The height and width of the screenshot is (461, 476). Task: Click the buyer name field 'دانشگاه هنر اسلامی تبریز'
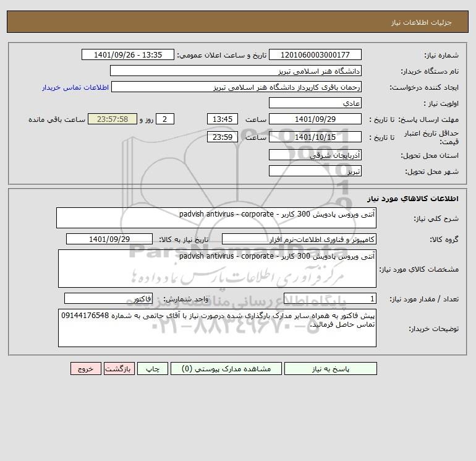(x=236, y=71)
